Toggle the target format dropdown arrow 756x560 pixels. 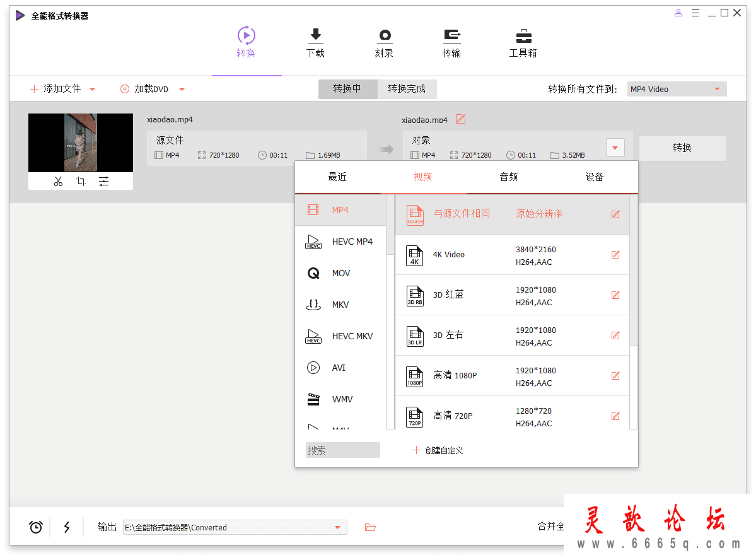(615, 148)
